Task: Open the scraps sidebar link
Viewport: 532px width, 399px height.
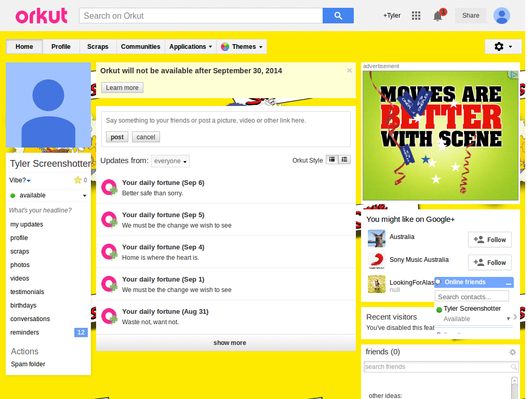Action: [20, 251]
